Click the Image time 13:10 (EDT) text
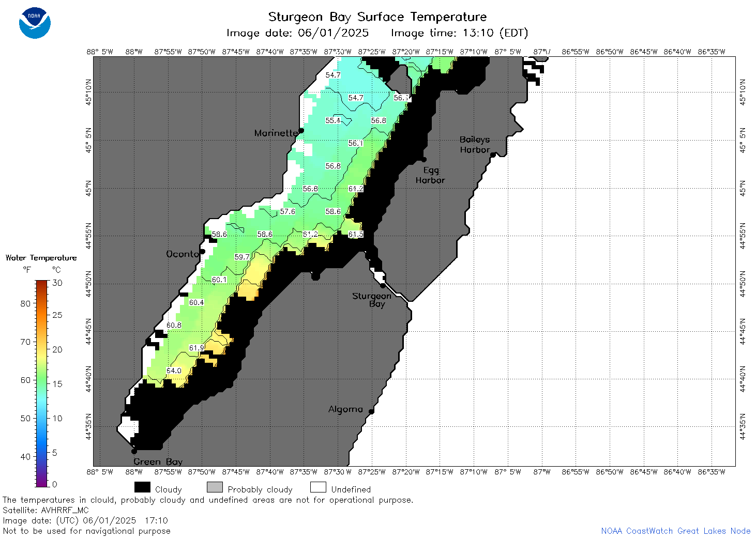This screenshot has width=756, height=539. [460, 33]
